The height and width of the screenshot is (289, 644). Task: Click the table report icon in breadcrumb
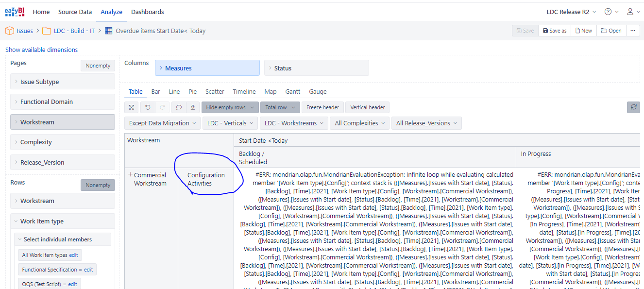109,31
